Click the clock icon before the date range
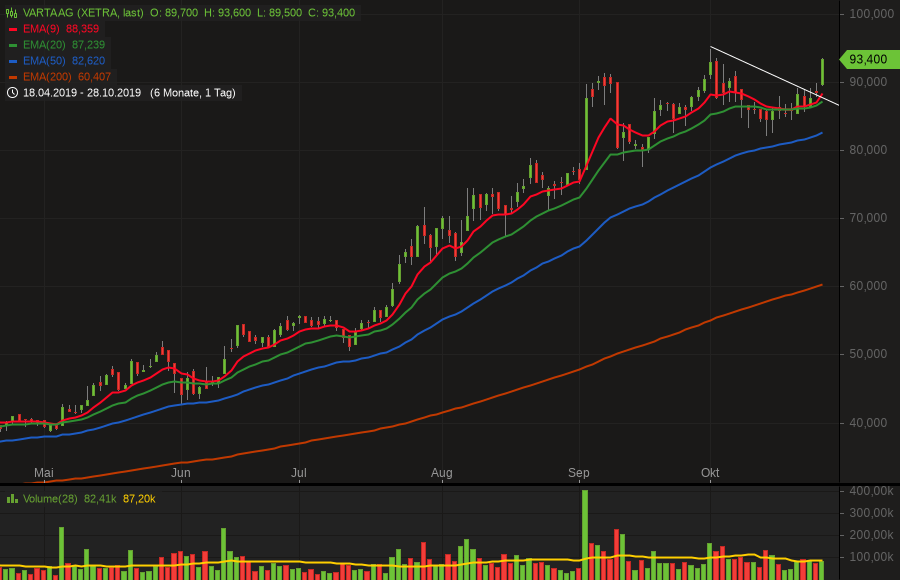 pyautogui.click(x=12, y=93)
